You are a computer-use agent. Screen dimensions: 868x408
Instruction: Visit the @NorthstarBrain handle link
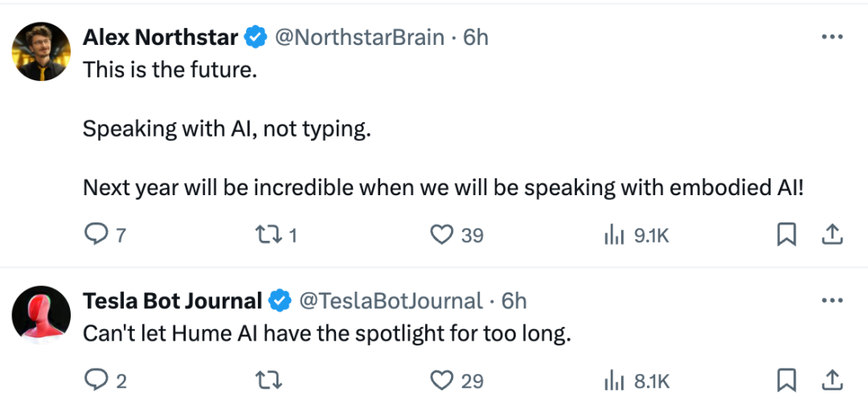tap(359, 37)
